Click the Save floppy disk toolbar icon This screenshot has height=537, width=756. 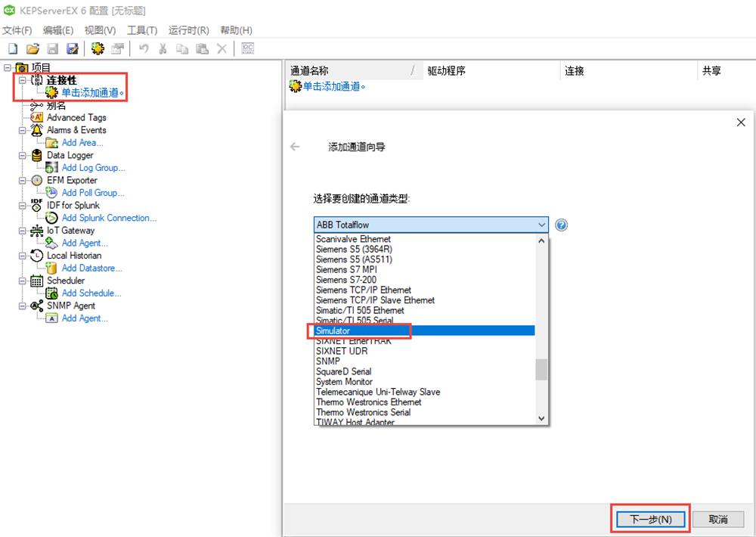click(x=53, y=48)
